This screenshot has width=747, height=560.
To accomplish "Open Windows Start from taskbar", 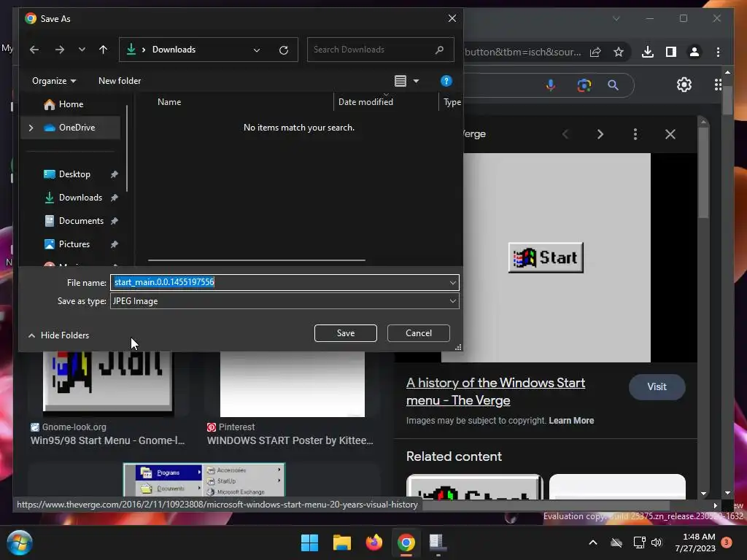I will (309, 542).
